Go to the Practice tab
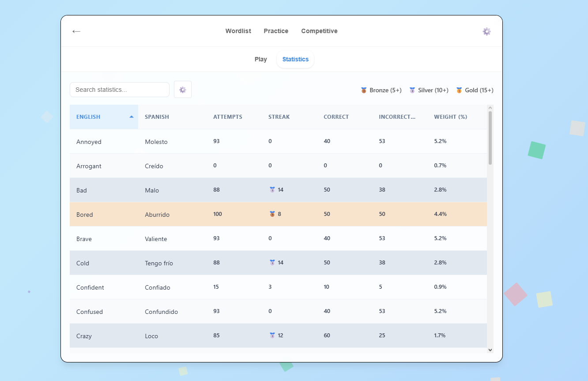The width and height of the screenshot is (588, 381). (x=276, y=31)
